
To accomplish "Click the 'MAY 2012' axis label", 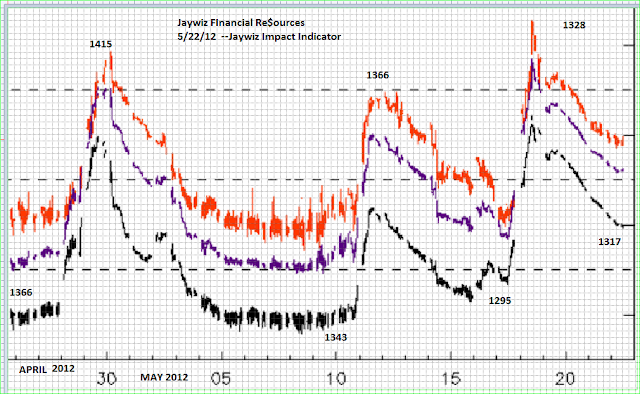I will 164,377.
